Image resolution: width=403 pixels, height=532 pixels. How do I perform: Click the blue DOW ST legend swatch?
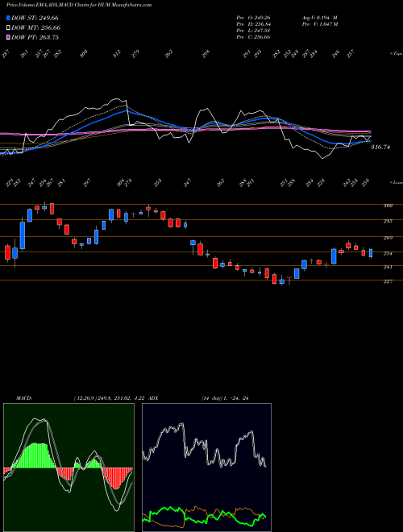pyautogui.click(x=8, y=18)
